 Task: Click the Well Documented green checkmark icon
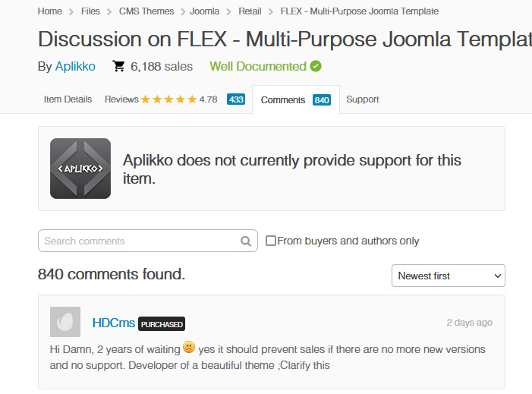coord(316,67)
